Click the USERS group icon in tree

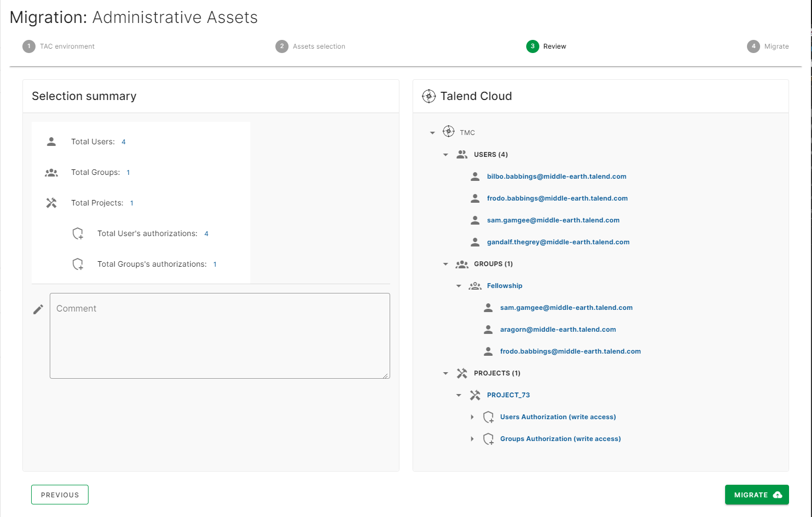pos(462,155)
